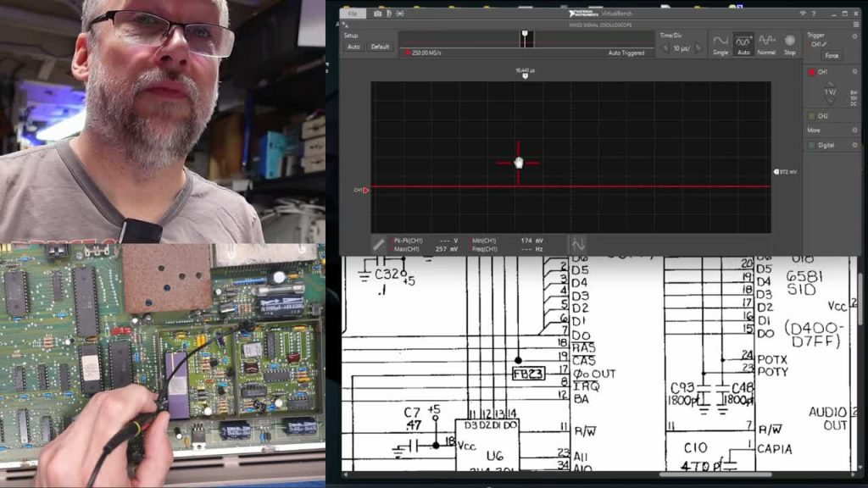Screen dimensions: 868x488
Task: Click the FB23 component on the schematic
Action: tap(529, 374)
